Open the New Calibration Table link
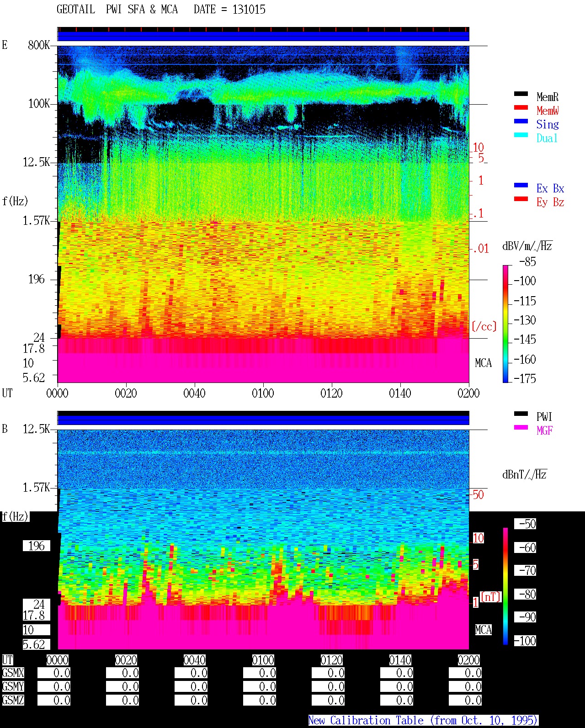 coord(423,721)
